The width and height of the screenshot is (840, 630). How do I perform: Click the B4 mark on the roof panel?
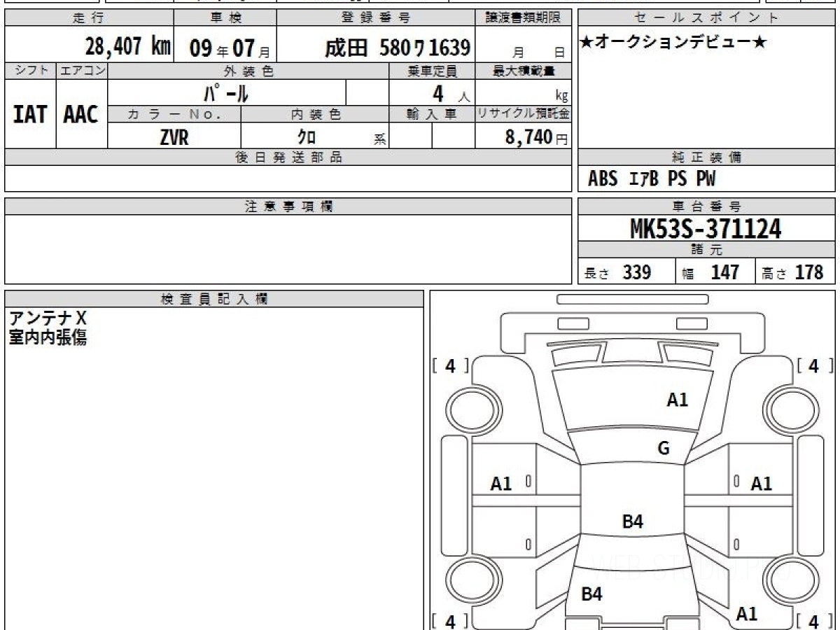tap(632, 521)
